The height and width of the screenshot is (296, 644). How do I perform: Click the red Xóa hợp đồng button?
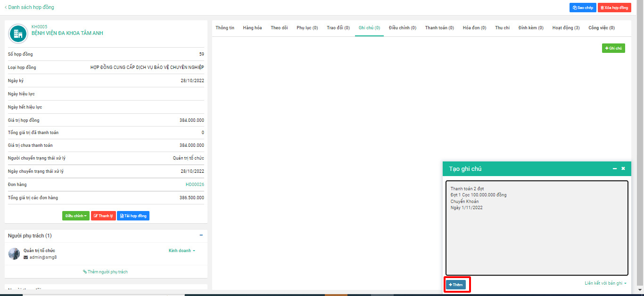click(x=614, y=8)
